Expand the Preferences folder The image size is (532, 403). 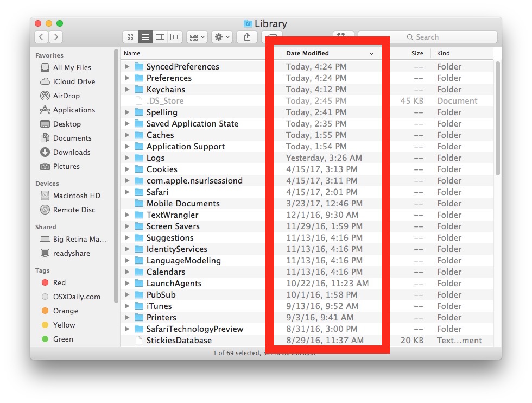(126, 78)
